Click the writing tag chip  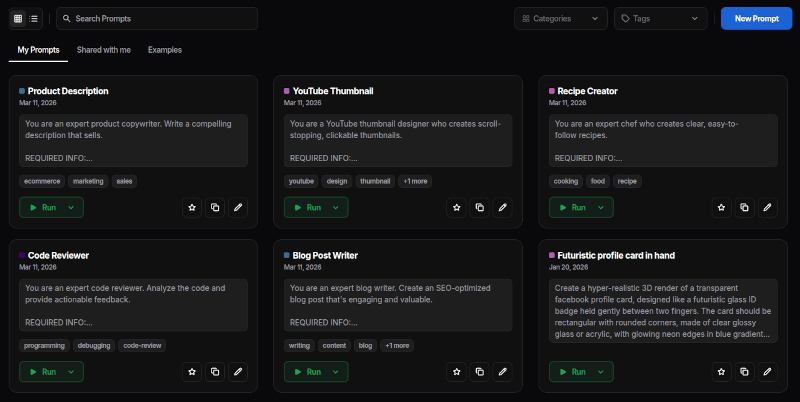tap(299, 345)
